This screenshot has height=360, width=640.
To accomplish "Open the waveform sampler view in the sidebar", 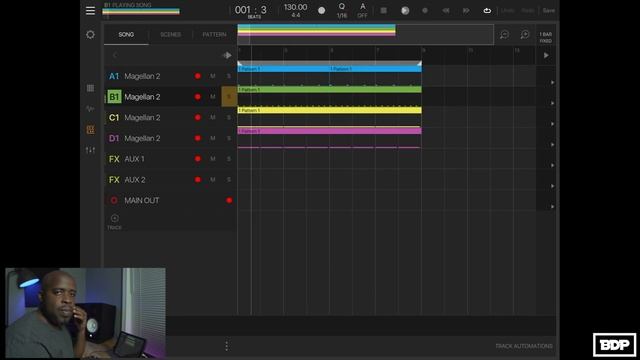I will tap(90, 109).
